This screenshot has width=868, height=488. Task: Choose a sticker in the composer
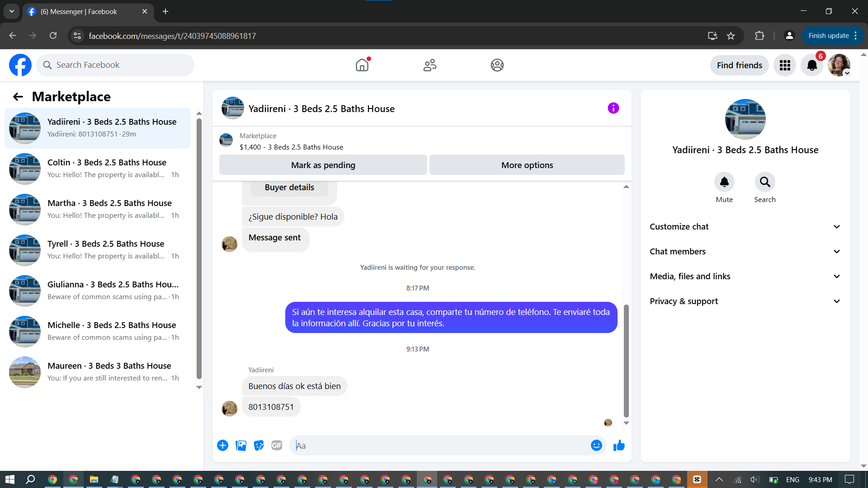[x=259, y=446]
